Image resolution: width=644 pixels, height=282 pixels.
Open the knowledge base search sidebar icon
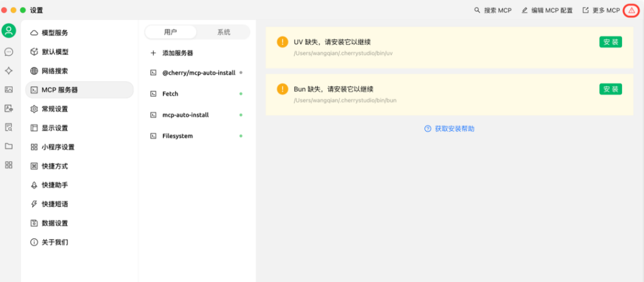[8, 127]
